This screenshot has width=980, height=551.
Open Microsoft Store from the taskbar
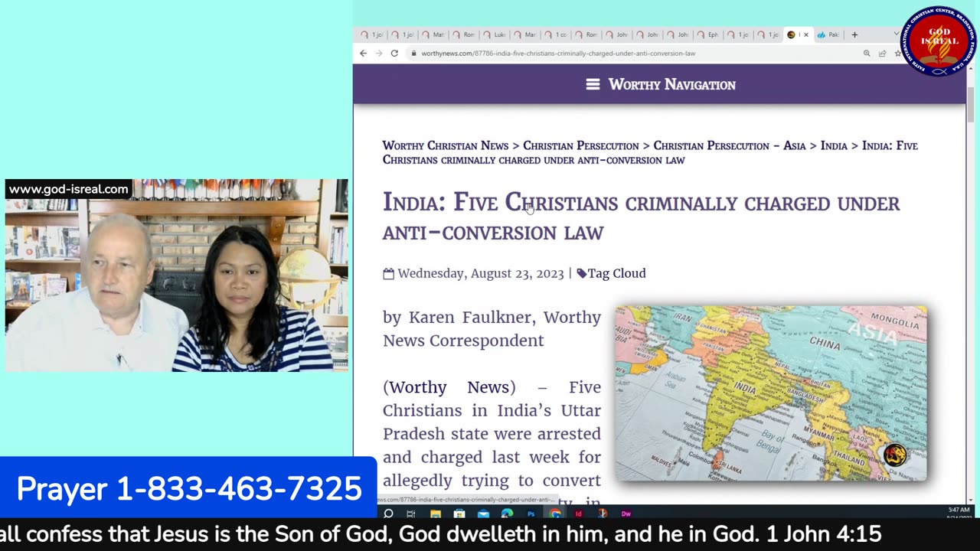tap(459, 514)
